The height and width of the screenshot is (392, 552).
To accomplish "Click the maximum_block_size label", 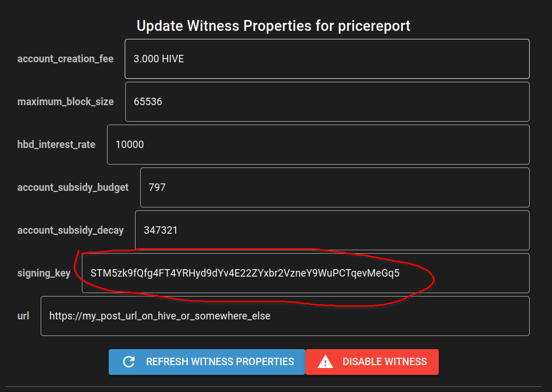I will tap(65, 102).
